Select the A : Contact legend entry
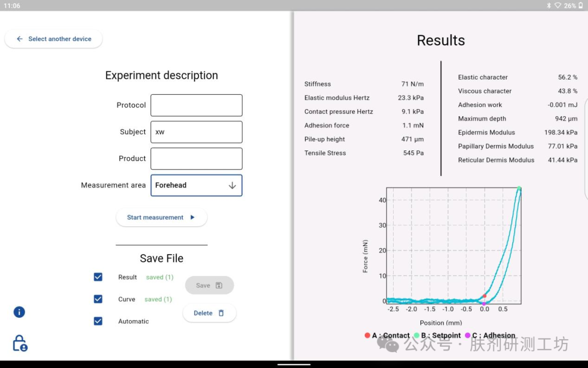Viewport: 588px width, 368px height. point(387,335)
